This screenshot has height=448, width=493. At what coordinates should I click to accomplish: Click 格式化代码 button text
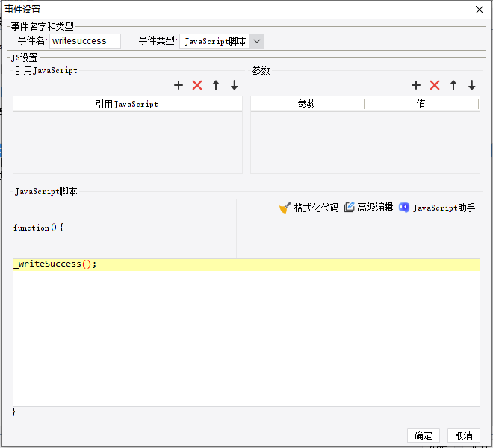tap(316, 208)
